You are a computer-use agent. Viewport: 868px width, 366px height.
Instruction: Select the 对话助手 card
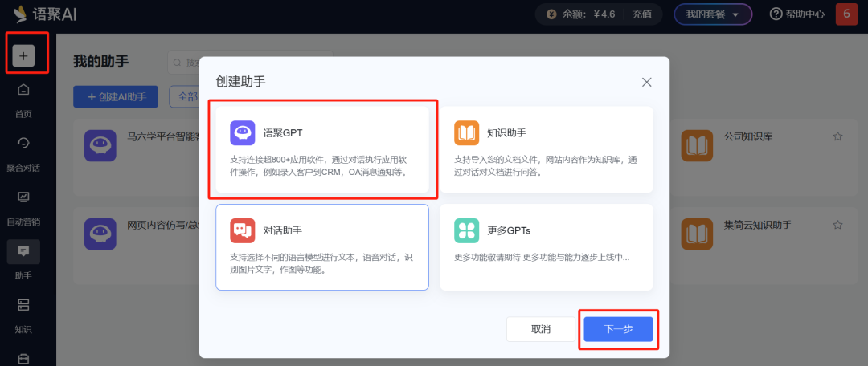click(322, 247)
